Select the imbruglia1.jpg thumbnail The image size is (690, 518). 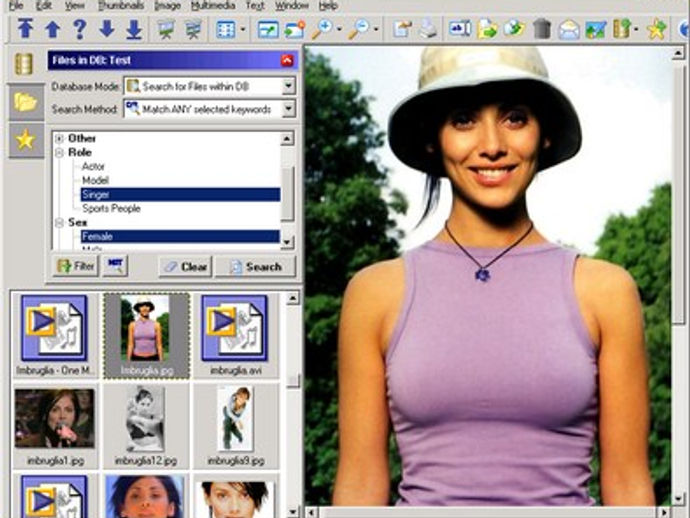pyautogui.click(x=55, y=425)
